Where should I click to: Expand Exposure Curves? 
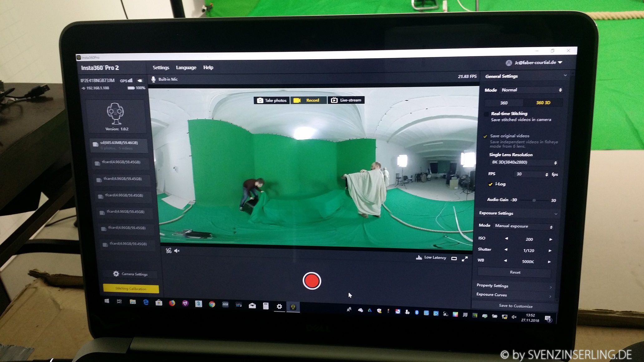pos(513,295)
